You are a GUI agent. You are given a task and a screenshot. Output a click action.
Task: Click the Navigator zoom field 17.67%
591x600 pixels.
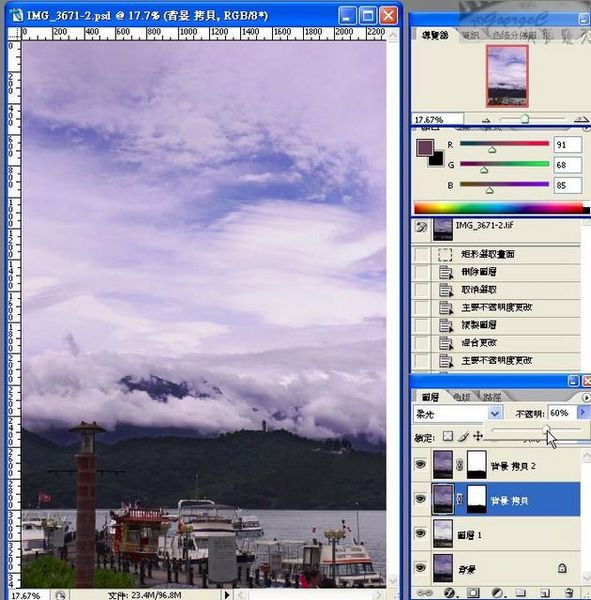tap(437, 119)
